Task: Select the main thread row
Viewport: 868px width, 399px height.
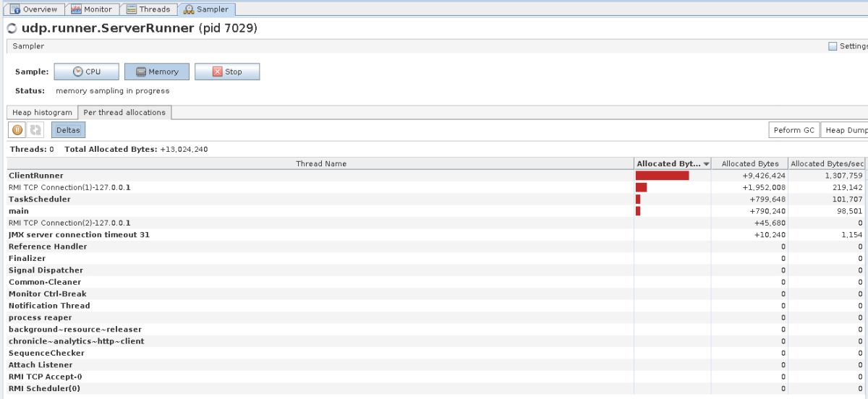Action: pos(437,211)
